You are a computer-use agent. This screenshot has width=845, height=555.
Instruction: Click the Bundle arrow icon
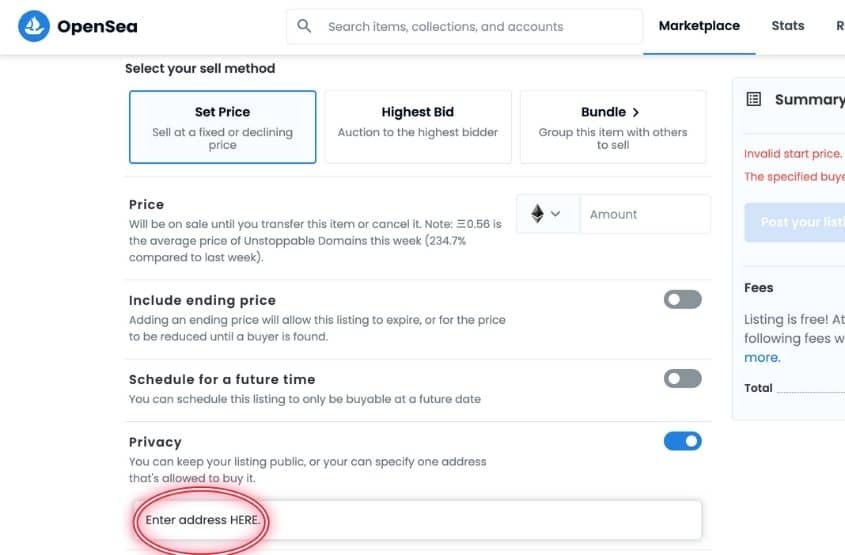(x=636, y=112)
